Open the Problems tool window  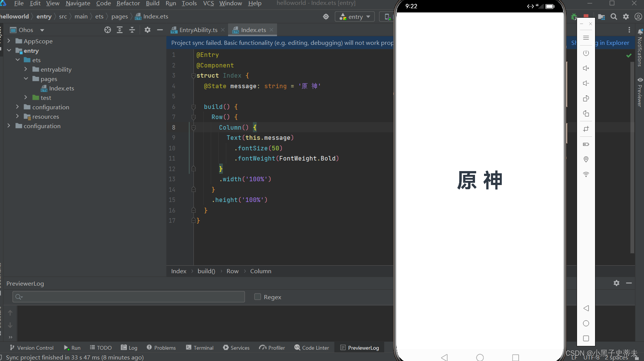[x=161, y=347]
